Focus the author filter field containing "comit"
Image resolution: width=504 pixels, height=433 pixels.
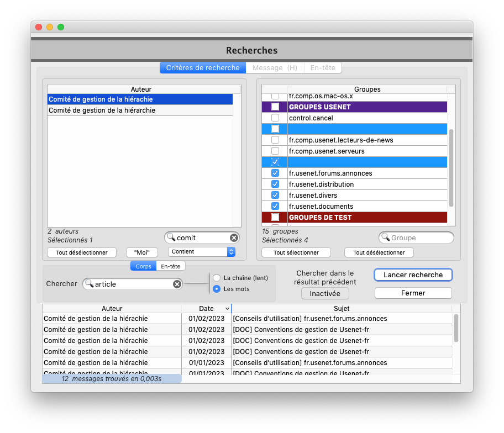point(202,237)
